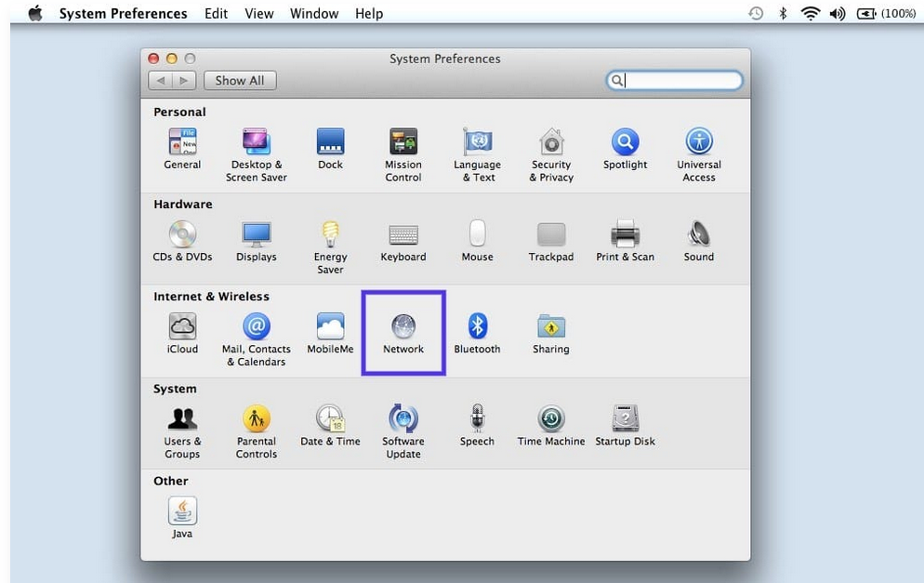The image size is (924, 583).
Task: Open Date & Time preferences
Action: tap(330, 426)
